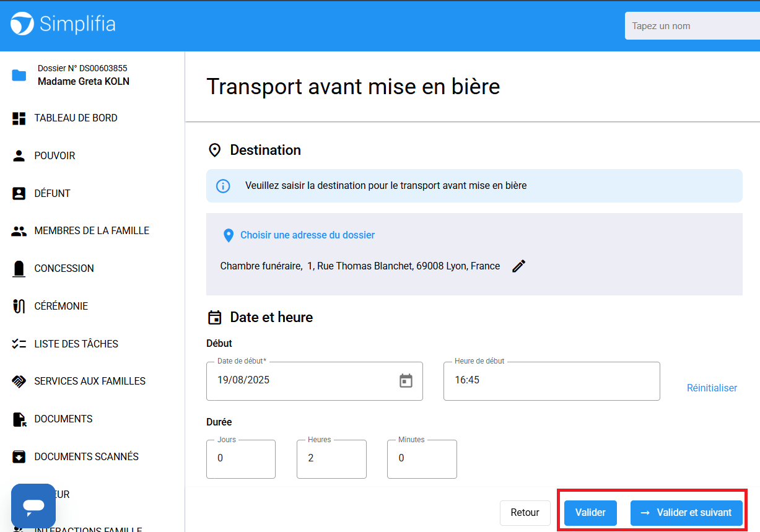The height and width of the screenshot is (532, 760).
Task: Open the Cérémonie section
Action: tap(61, 306)
